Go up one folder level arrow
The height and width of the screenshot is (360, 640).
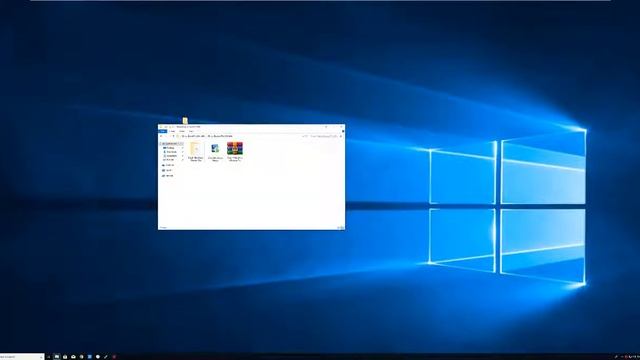pyautogui.click(x=173, y=136)
